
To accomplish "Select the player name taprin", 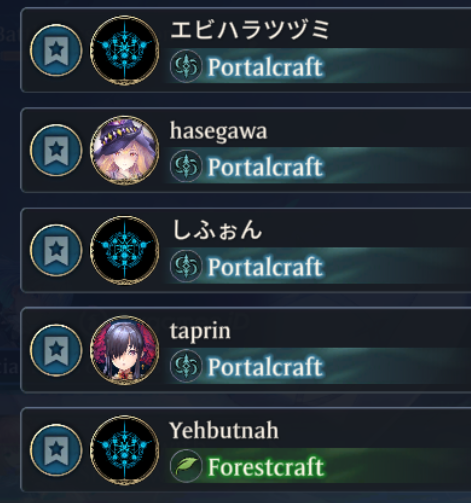I will click(200, 332).
